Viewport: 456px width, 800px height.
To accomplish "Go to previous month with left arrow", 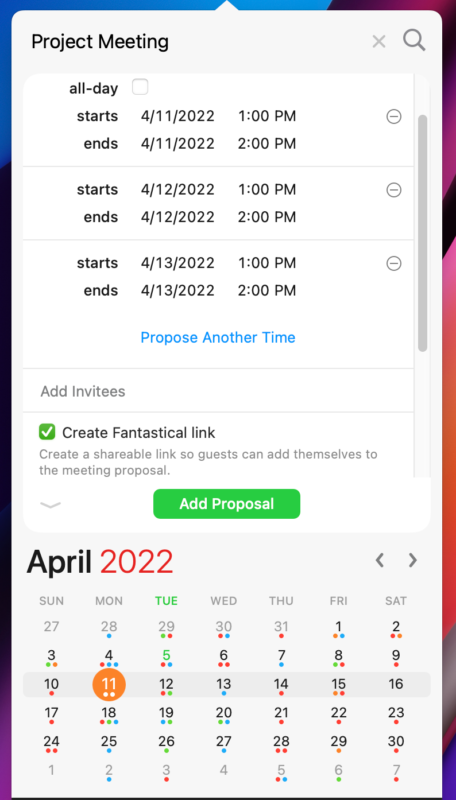I will coord(379,560).
